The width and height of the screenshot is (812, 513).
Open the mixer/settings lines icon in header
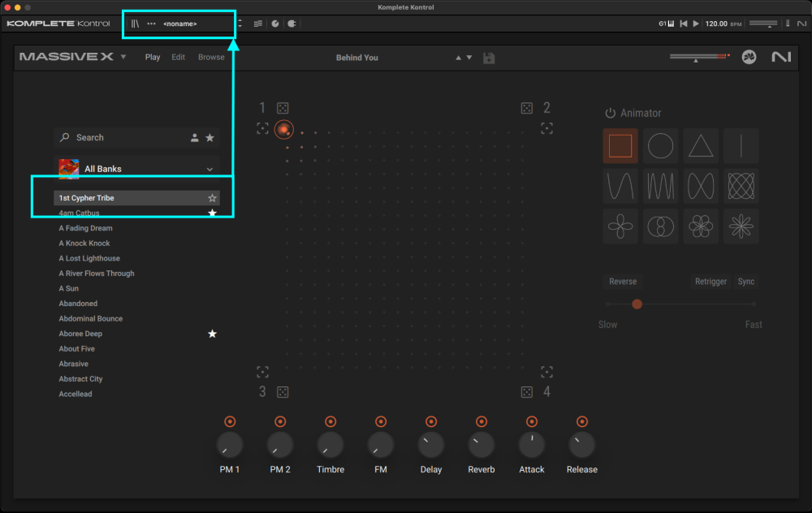[x=258, y=24]
